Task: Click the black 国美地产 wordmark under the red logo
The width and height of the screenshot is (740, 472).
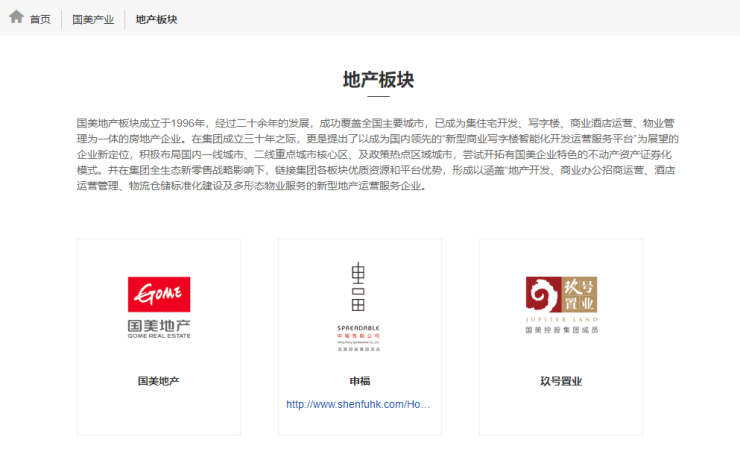Action: (x=159, y=325)
